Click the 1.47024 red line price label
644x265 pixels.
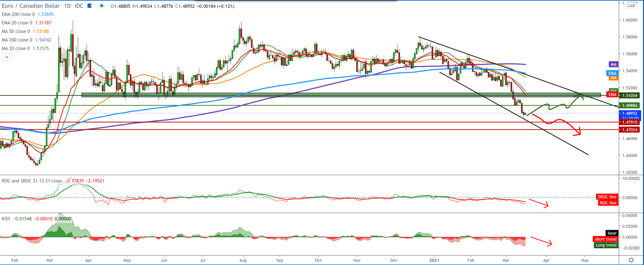[630, 129]
